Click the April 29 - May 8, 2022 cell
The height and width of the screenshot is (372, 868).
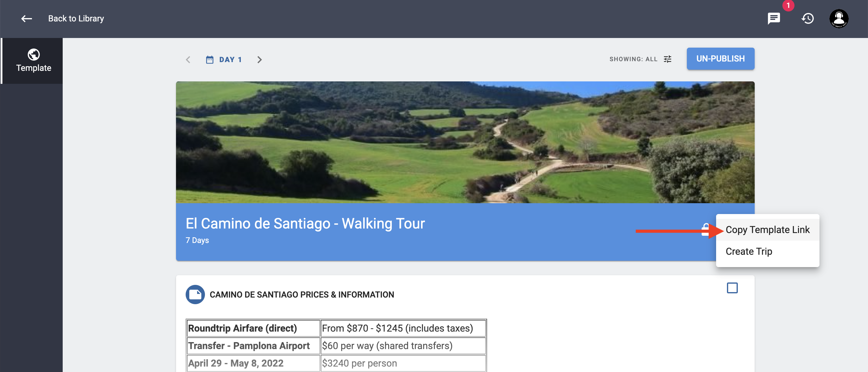point(253,363)
